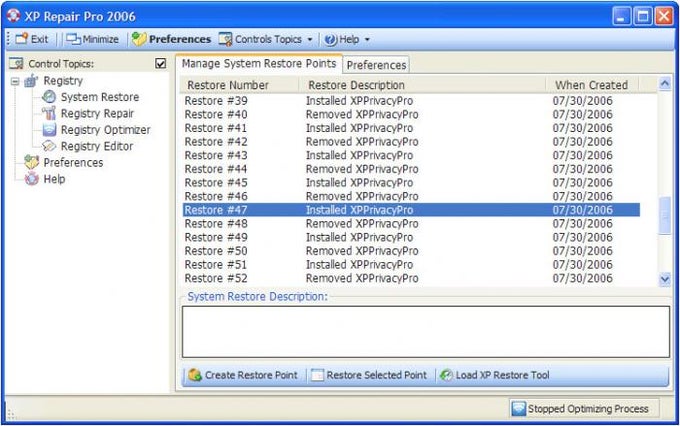
Task: Click the restore list scrollbar thumb
Action: click(664, 215)
